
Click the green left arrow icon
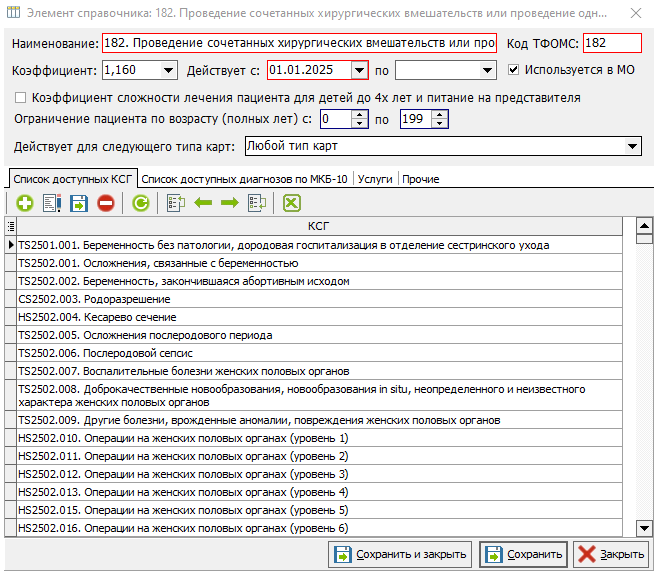coord(204,203)
